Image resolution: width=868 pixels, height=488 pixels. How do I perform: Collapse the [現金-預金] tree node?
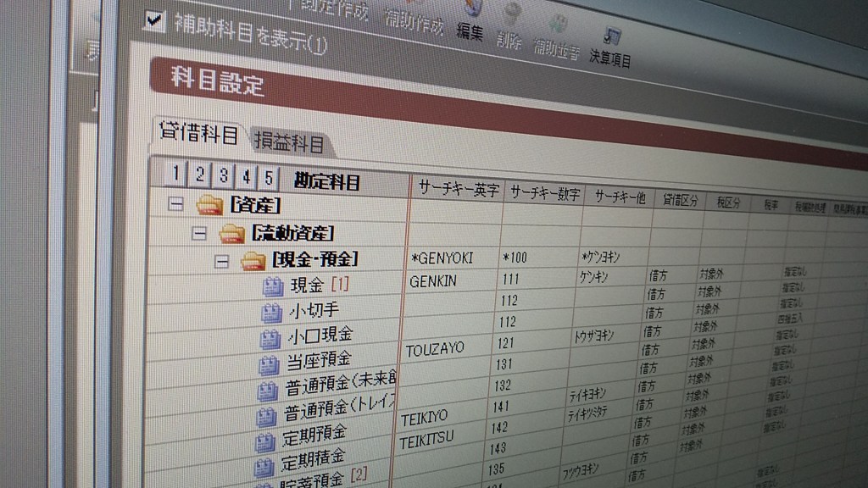tap(221, 259)
